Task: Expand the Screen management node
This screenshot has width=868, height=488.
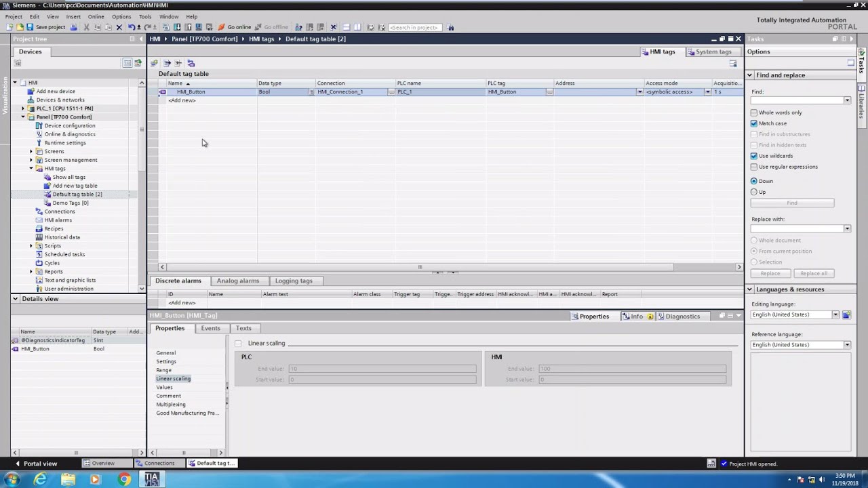Action: coord(31,160)
